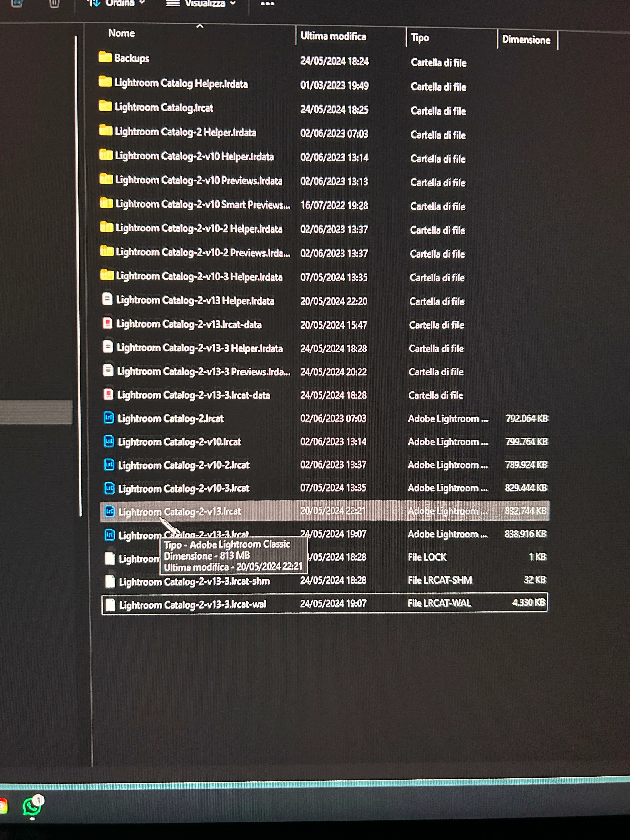Sort by the Nome column header
This screenshot has height=840, width=630.
tap(121, 33)
